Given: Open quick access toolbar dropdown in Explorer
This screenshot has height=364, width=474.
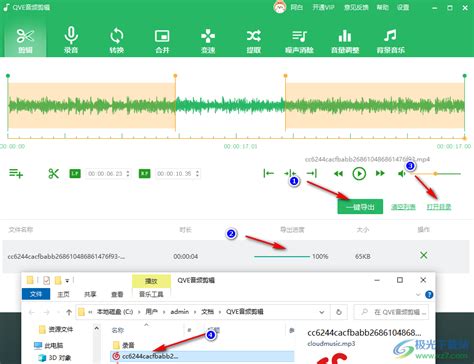Looking at the screenshot, I should click(x=67, y=281).
